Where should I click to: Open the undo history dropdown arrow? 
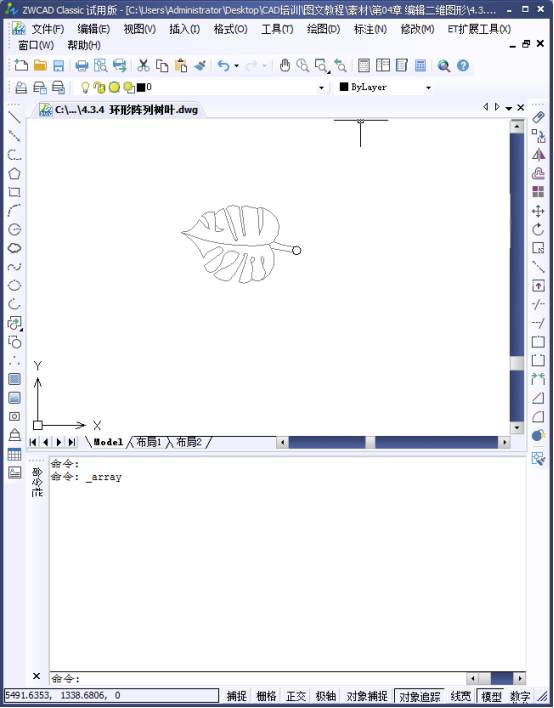[236, 66]
